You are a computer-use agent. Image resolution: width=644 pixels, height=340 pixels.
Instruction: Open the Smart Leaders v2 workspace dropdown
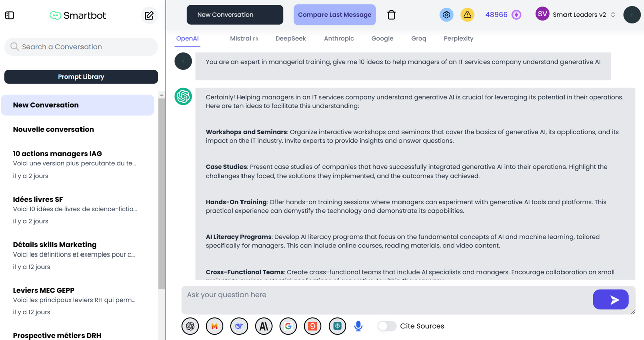click(584, 15)
